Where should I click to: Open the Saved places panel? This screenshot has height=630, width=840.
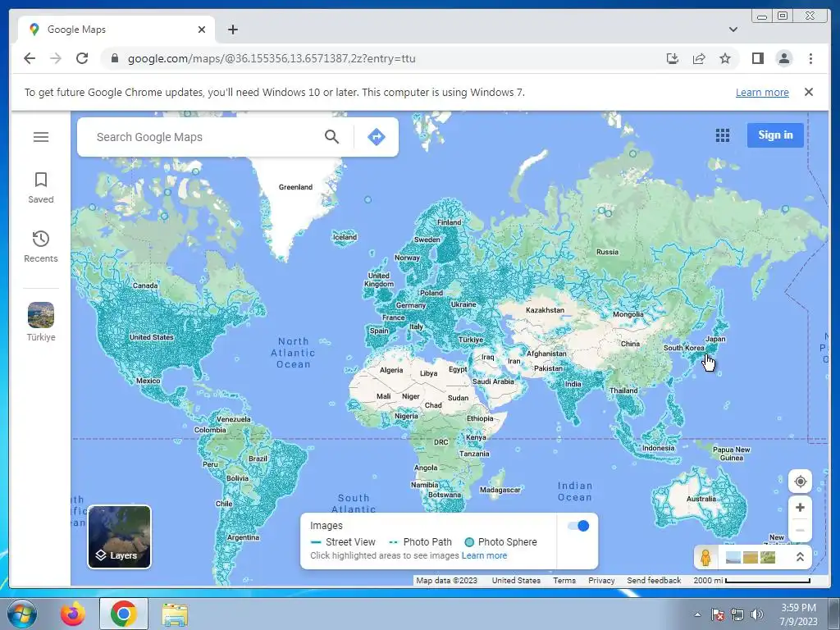pos(41,188)
